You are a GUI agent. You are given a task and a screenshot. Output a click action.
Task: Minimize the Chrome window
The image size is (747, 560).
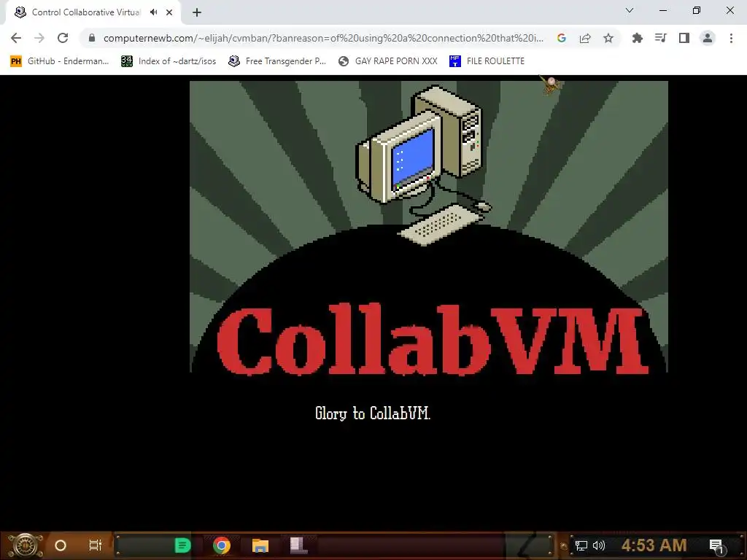coord(662,10)
